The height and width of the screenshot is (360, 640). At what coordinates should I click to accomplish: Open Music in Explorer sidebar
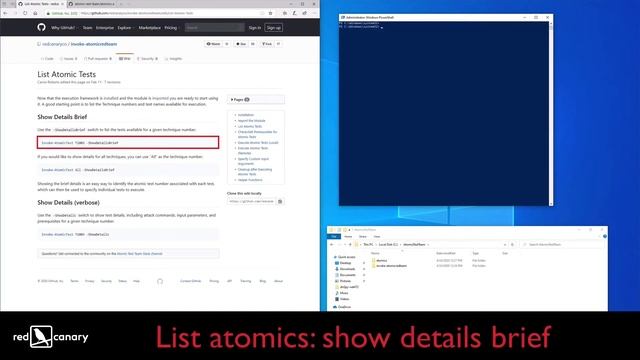(x=342, y=293)
